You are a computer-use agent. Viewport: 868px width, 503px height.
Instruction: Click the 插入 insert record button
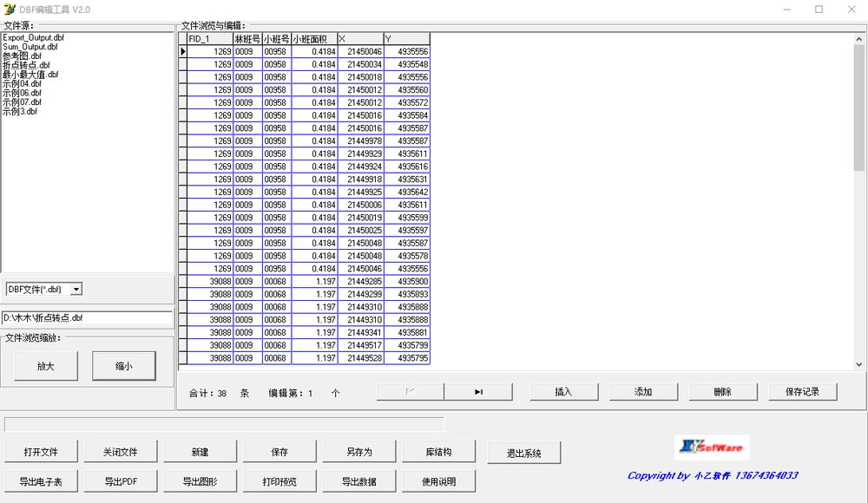click(x=563, y=392)
